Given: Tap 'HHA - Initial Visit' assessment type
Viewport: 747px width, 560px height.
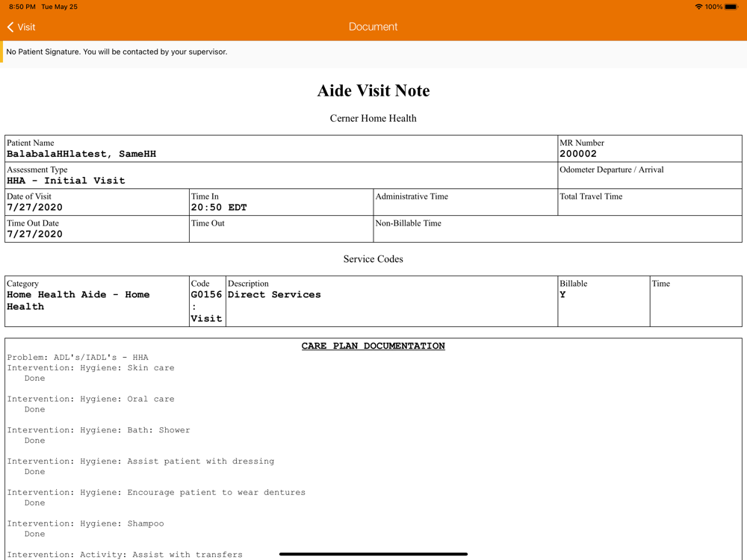Looking at the screenshot, I should click(x=66, y=181).
